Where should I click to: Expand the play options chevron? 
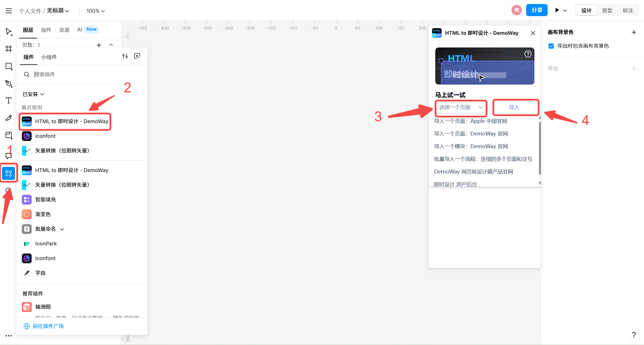pos(565,11)
